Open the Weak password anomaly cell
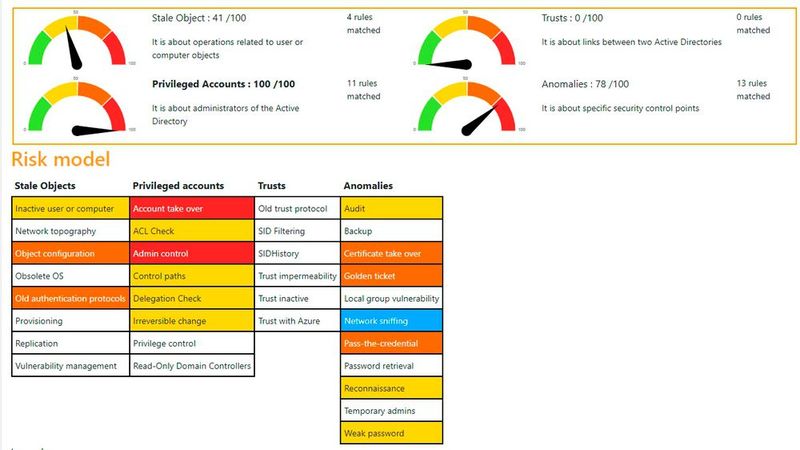This screenshot has height=450, width=800. 391,433
